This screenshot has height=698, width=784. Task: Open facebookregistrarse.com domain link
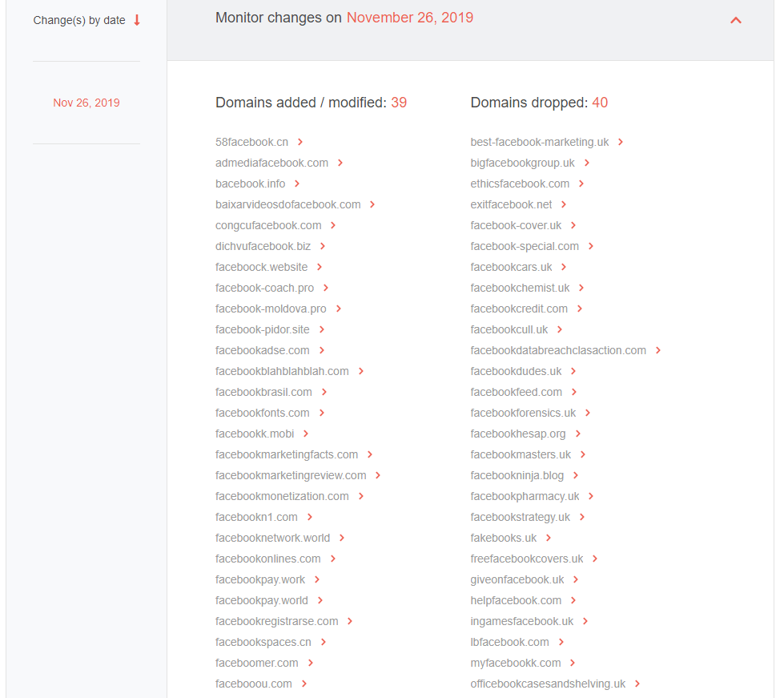(276, 621)
